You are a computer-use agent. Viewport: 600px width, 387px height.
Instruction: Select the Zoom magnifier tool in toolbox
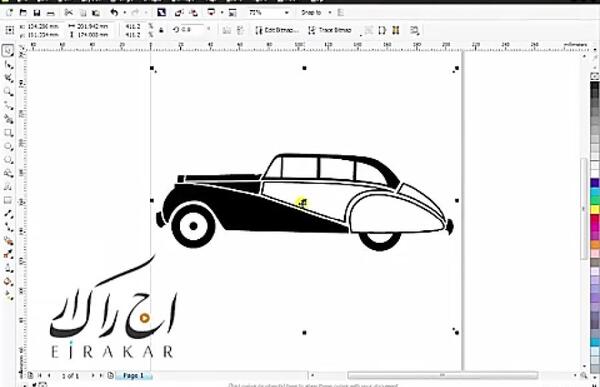tap(8, 92)
